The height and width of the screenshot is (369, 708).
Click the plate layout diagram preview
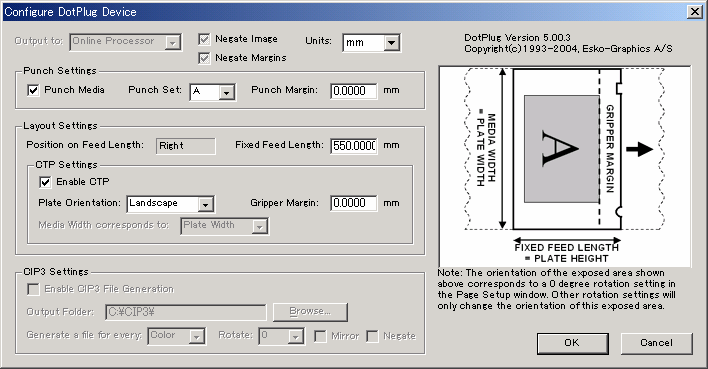pyautogui.click(x=564, y=166)
